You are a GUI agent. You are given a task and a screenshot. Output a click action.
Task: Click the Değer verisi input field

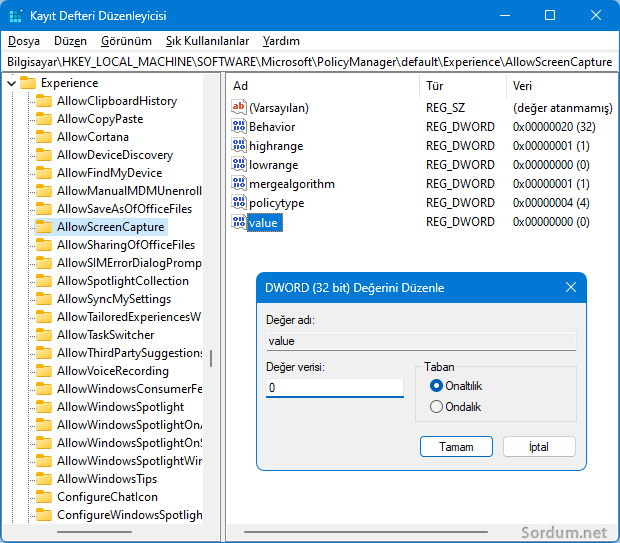click(x=335, y=388)
